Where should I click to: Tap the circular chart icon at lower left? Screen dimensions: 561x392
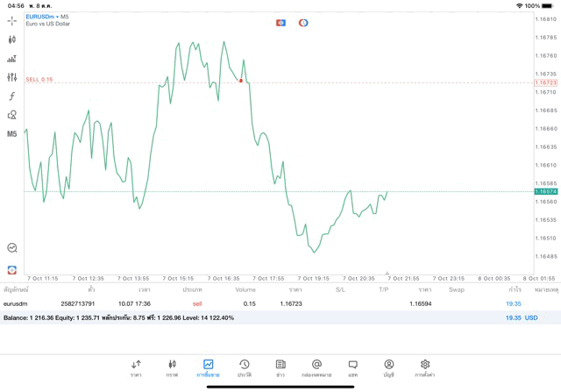click(x=12, y=248)
